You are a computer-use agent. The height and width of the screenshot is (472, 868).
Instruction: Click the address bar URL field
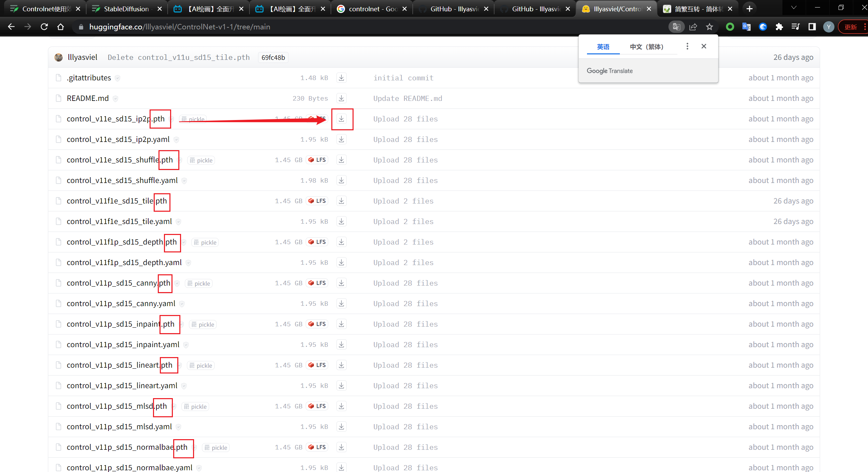click(370, 27)
